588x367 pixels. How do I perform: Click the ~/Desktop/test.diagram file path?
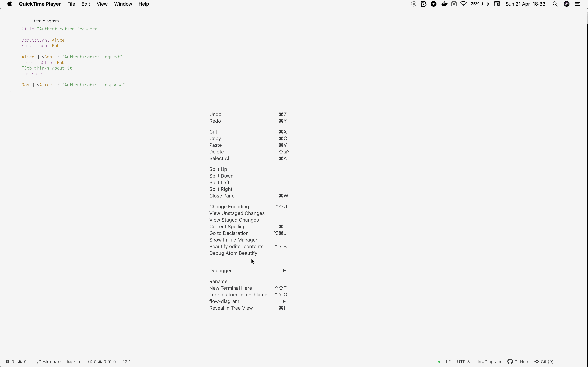[x=58, y=362]
